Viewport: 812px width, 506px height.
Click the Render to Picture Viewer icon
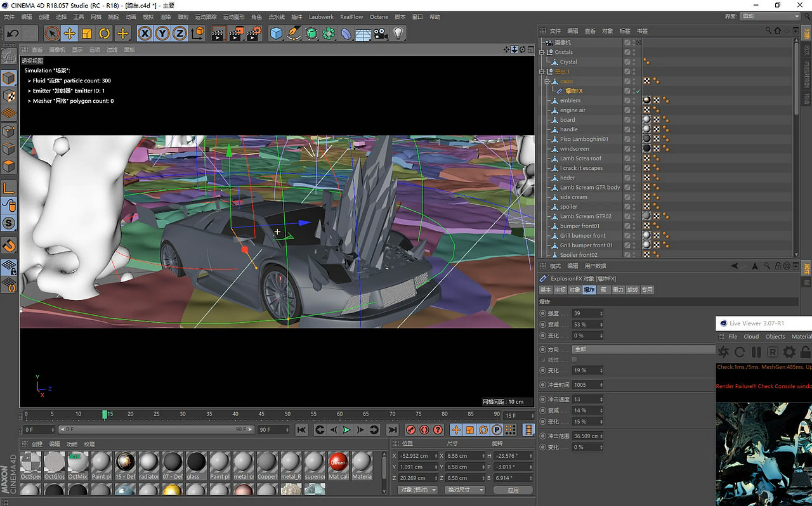pyautogui.click(x=234, y=33)
